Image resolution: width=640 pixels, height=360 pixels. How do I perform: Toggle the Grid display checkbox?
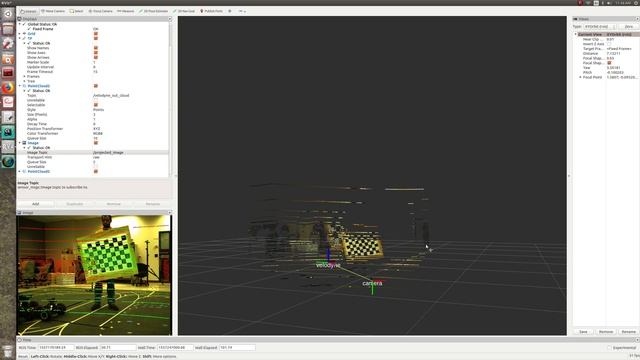tap(96, 33)
